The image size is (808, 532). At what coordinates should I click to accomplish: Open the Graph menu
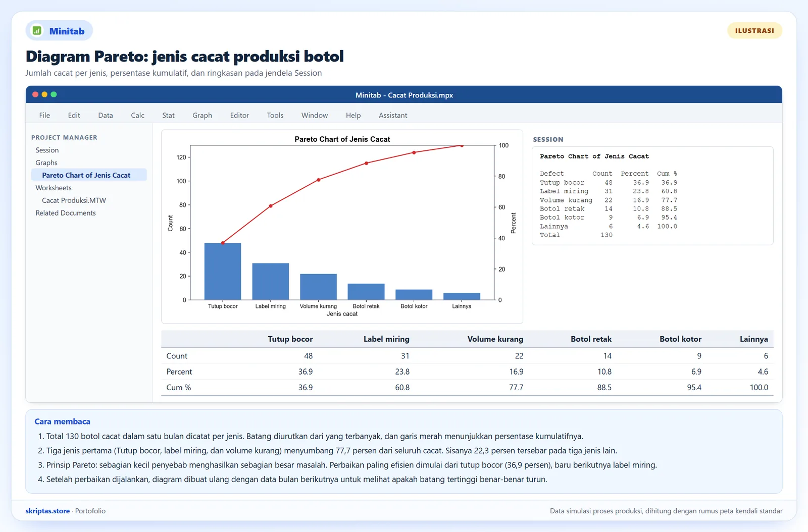202,115
